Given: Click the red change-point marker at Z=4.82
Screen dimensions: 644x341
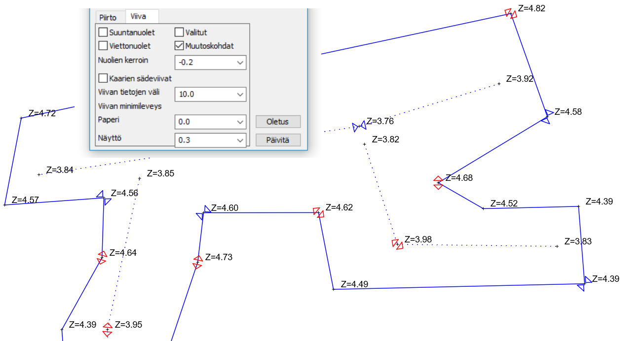Looking at the screenshot, I should tap(510, 13).
